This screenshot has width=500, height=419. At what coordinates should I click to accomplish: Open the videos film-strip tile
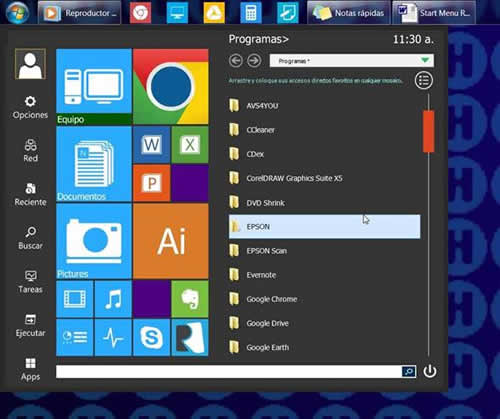point(75,299)
